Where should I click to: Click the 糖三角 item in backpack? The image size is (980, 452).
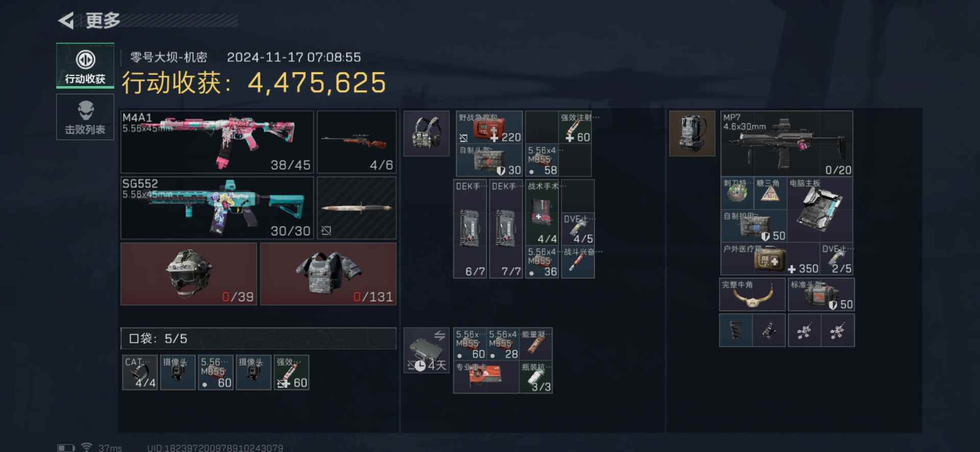[x=770, y=193]
